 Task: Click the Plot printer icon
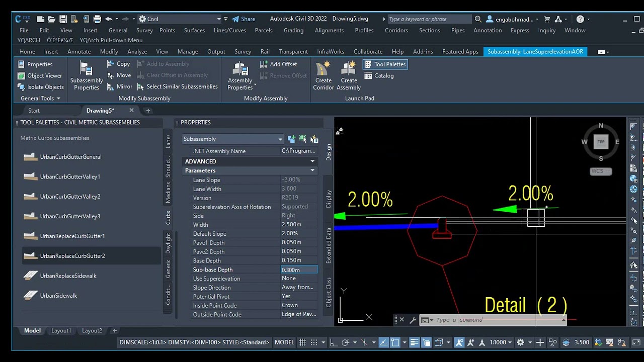(x=97, y=19)
